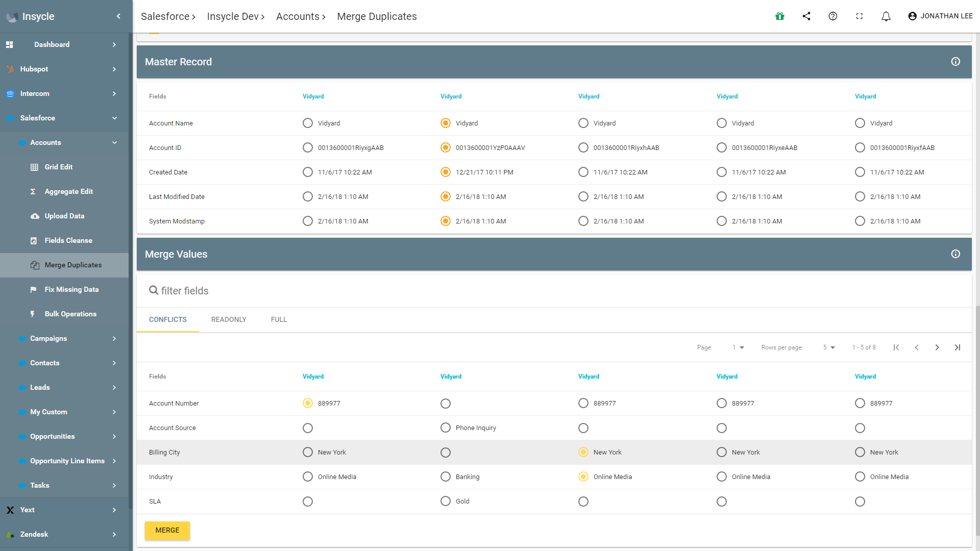The height and width of the screenshot is (551, 980).
Task: Click the gift icon in top bar
Action: 779,16
